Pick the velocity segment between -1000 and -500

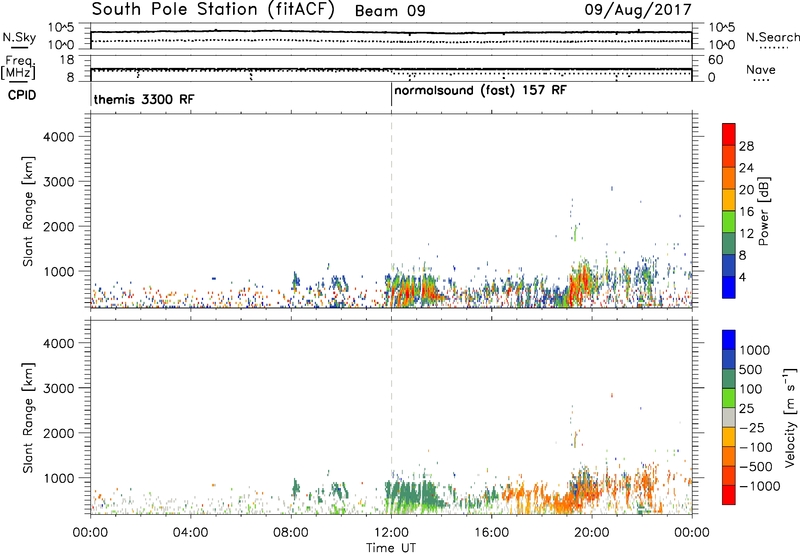729,475
